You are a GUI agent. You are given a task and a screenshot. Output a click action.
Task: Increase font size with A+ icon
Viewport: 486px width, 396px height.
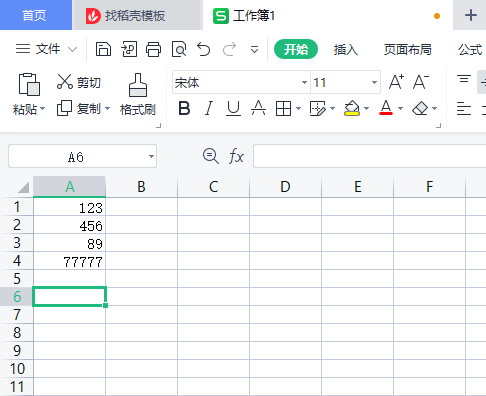396,82
